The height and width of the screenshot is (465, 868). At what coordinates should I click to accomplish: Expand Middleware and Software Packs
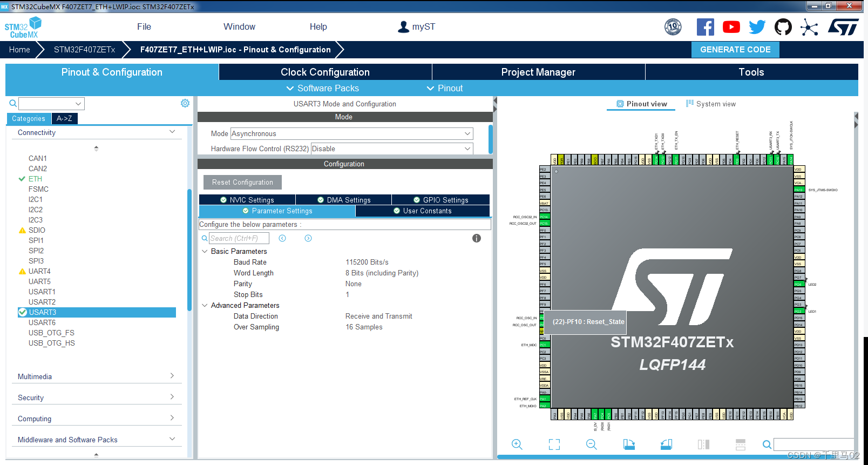point(172,439)
